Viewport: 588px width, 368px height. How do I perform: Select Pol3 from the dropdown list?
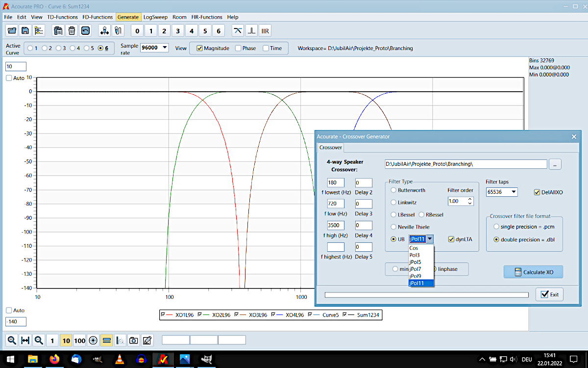click(x=421, y=255)
